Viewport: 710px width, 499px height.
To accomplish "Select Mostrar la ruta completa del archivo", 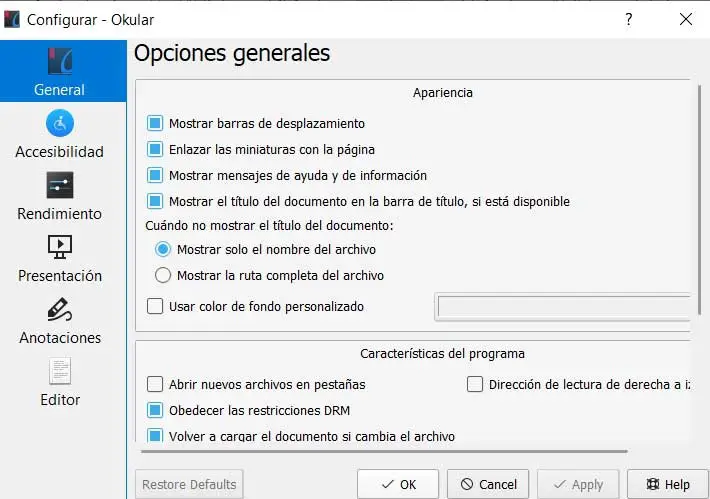I will [x=164, y=275].
